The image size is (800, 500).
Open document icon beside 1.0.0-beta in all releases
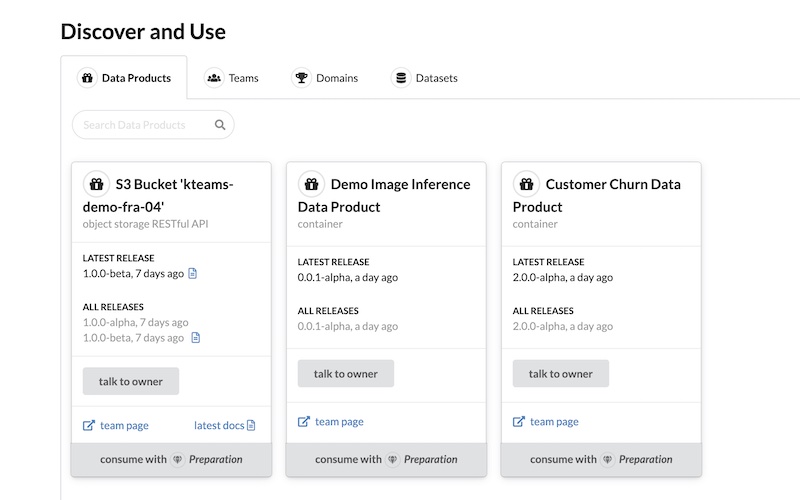[195, 337]
